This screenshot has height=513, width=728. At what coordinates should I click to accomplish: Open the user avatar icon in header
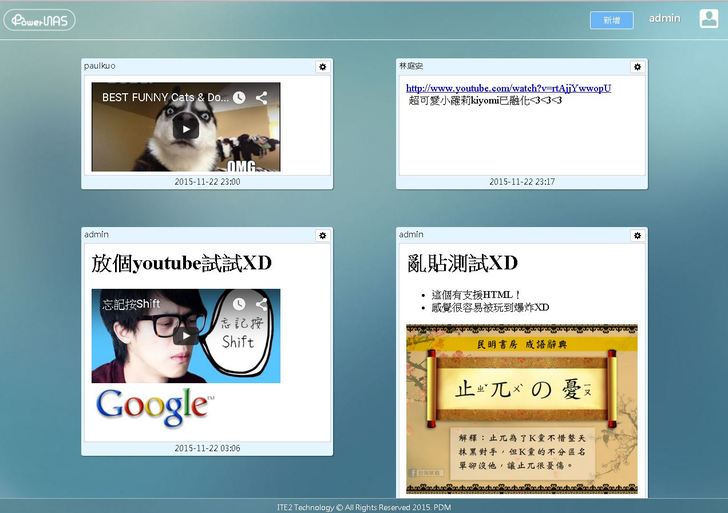point(709,18)
